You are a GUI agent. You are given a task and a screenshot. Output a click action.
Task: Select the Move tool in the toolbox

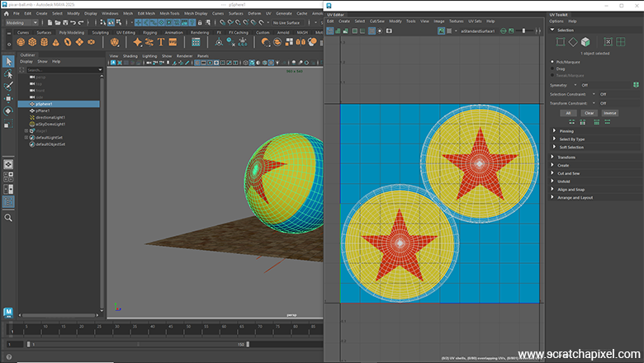click(x=8, y=98)
